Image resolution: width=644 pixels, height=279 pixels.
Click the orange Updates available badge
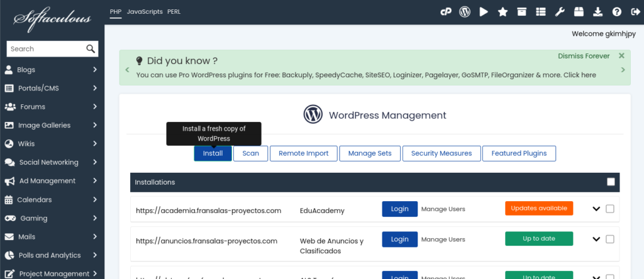(x=539, y=208)
